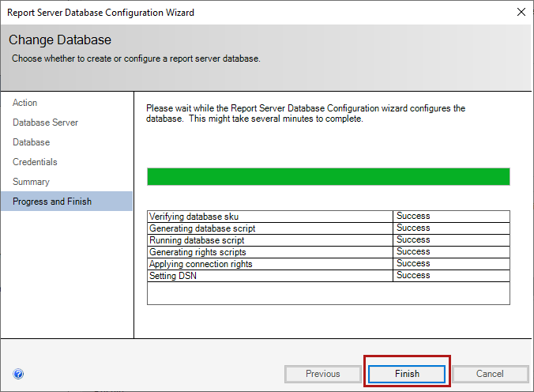Image resolution: width=534 pixels, height=392 pixels.
Task: Click the Applying connection rights row
Action: tap(201, 264)
